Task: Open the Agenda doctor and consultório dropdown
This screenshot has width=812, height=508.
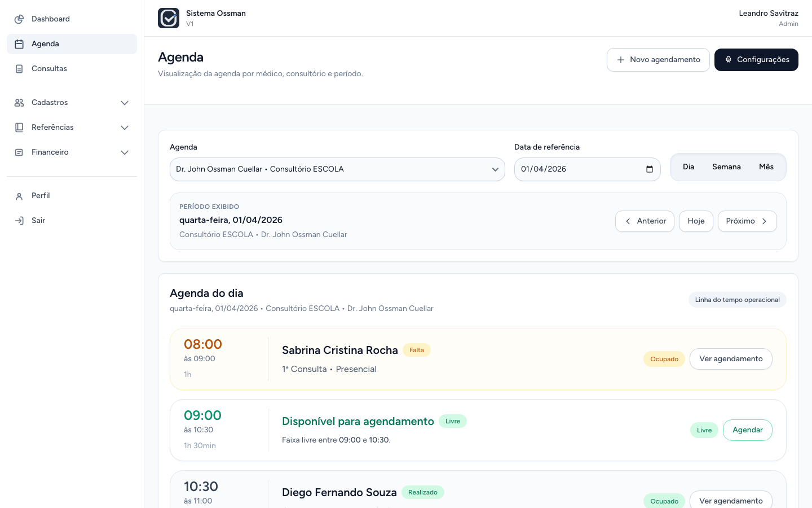Action: pyautogui.click(x=337, y=169)
